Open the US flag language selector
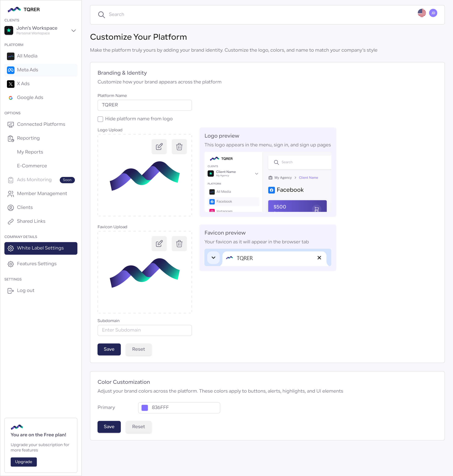Screen dimensions: 453x476 (422, 13)
